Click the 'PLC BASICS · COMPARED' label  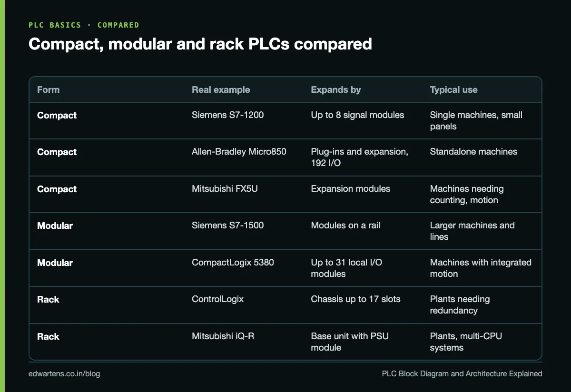[x=84, y=25]
